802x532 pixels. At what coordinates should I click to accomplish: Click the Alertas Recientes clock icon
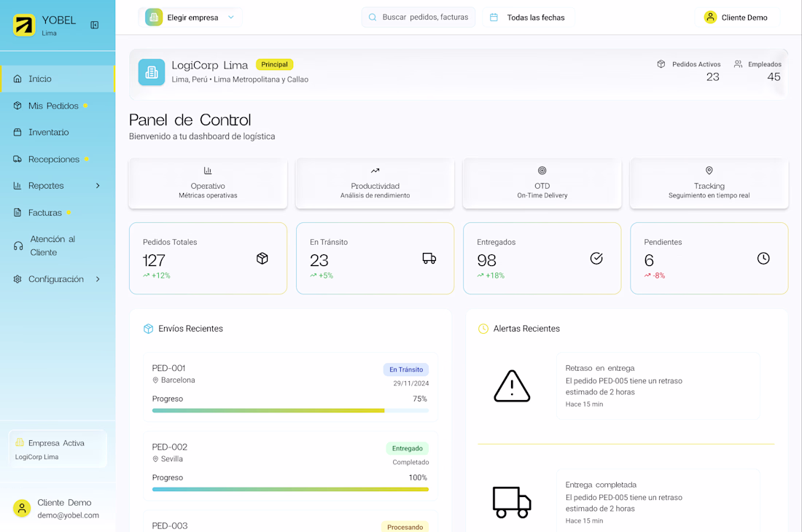coord(483,329)
